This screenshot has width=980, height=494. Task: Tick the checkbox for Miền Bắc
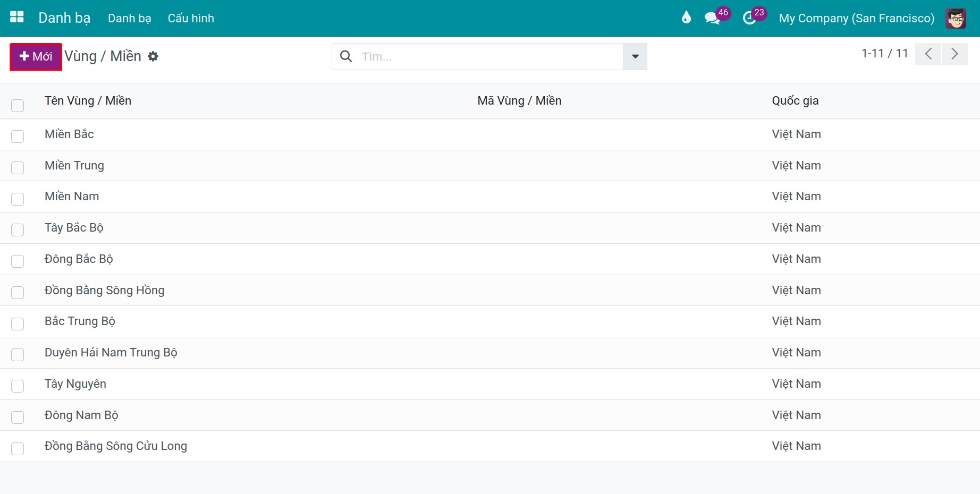coord(18,136)
